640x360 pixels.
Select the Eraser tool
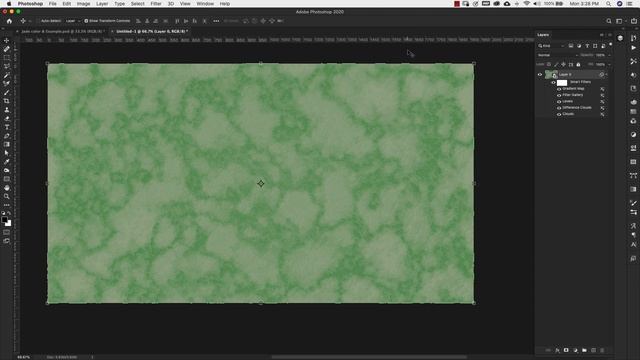coord(7,118)
